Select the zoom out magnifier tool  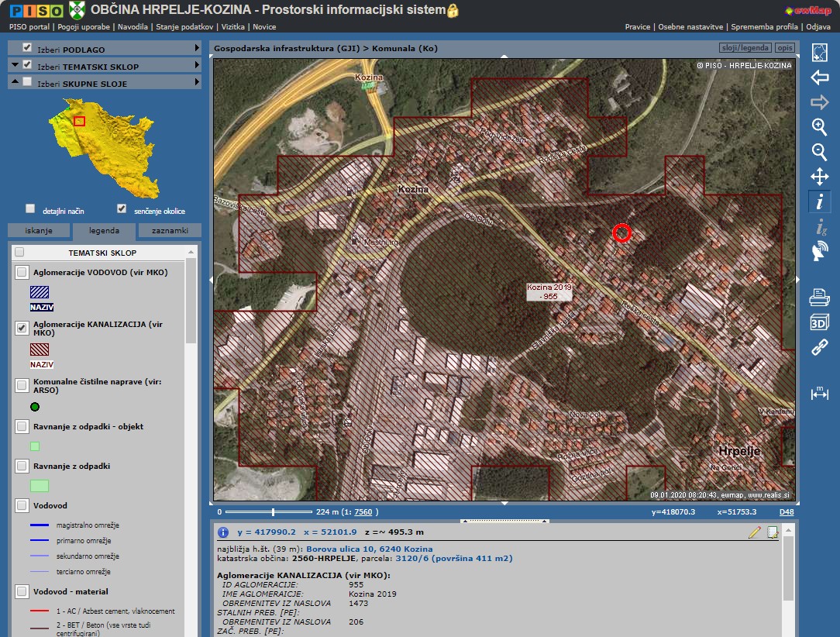point(819,151)
